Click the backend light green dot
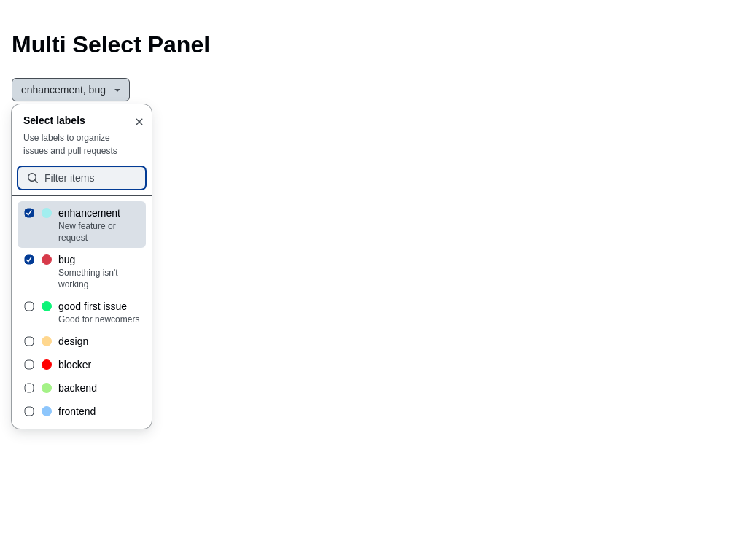 click(x=47, y=388)
